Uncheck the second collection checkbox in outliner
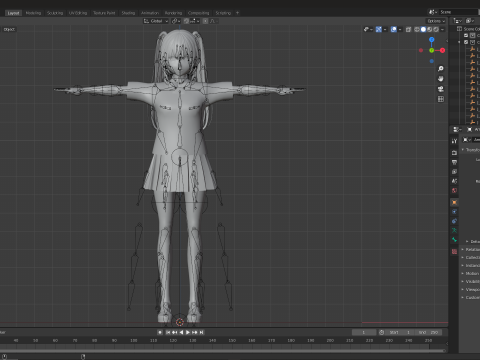Image resolution: width=480 pixels, height=360 pixels. tap(466, 42)
